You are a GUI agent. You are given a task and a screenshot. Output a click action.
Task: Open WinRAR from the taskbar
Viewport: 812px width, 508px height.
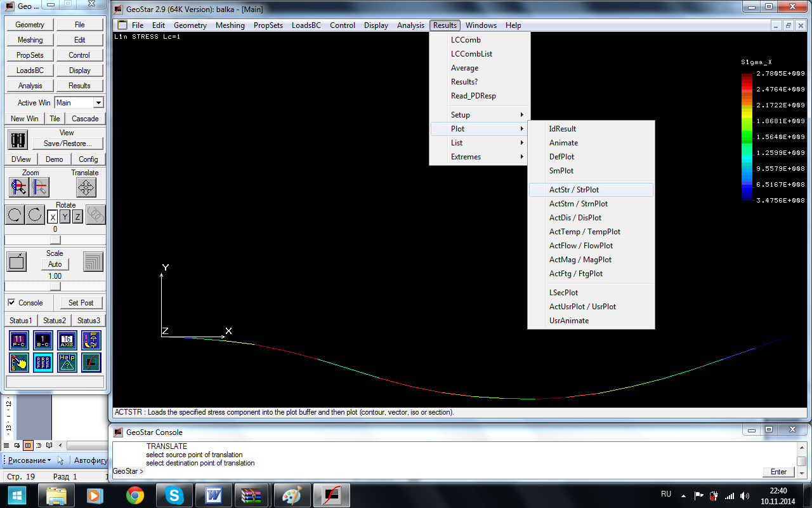[x=253, y=495]
